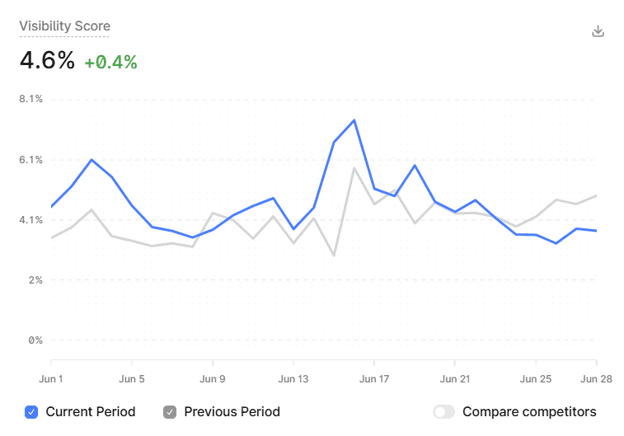The width and height of the screenshot is (624, 436).
Task: Uncheck the Current Period checkbox
Action: pyautogui.click(x=31, y=412)
